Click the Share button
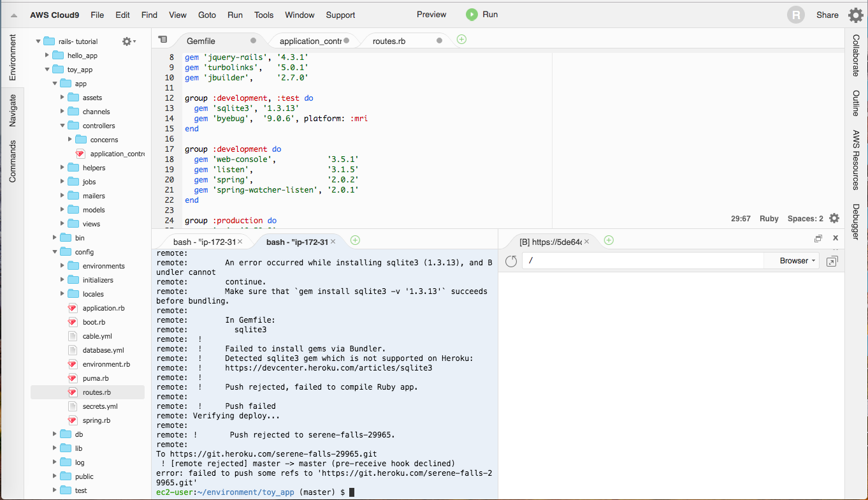Screen dimensions: 868x500 [x=827, y=15]
